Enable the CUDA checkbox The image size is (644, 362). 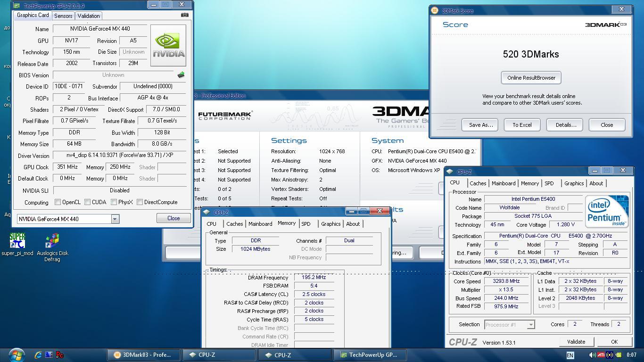point(87,202)
